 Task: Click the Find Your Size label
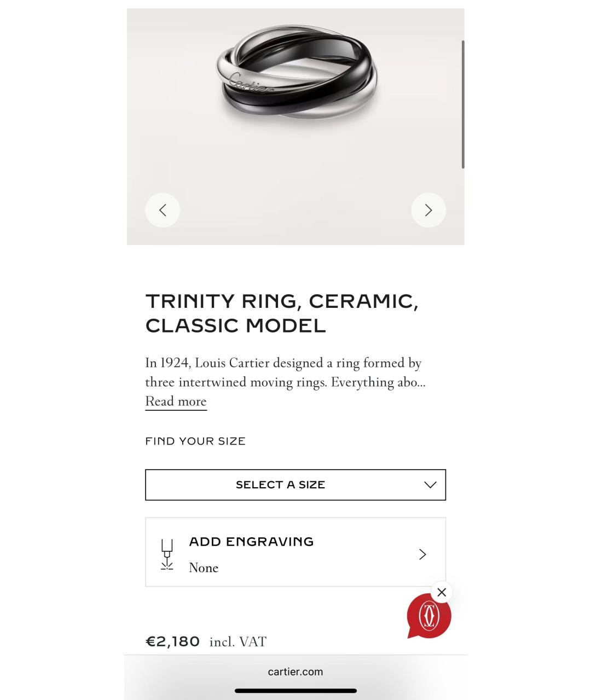[x=195, y=441]
